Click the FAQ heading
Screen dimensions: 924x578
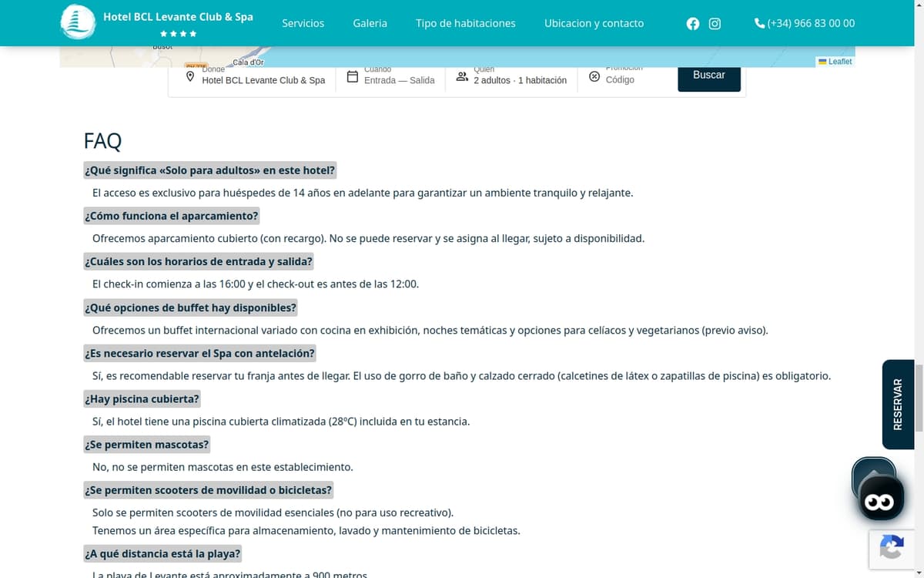102,141
